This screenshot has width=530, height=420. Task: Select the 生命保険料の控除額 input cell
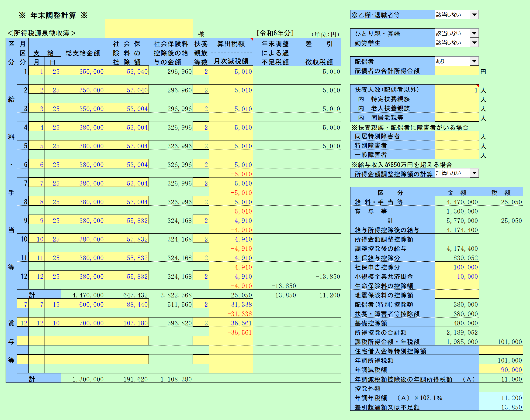457,285
